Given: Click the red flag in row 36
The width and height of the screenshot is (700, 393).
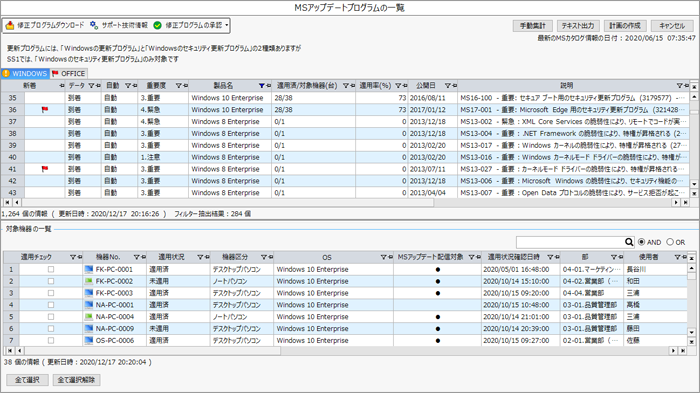Looking at the screenshot, I should click(x=45, y=109).
